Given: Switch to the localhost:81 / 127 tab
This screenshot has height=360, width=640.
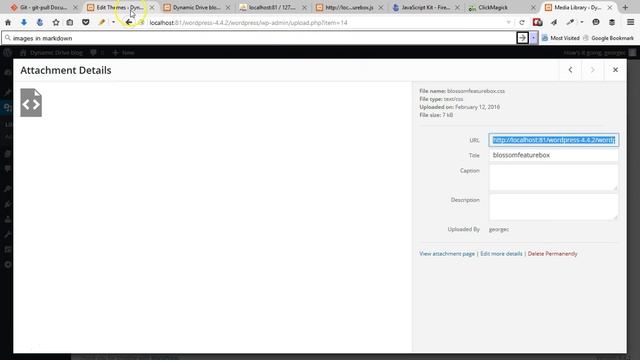Looking at the screenshot, I should pos(268,7).
